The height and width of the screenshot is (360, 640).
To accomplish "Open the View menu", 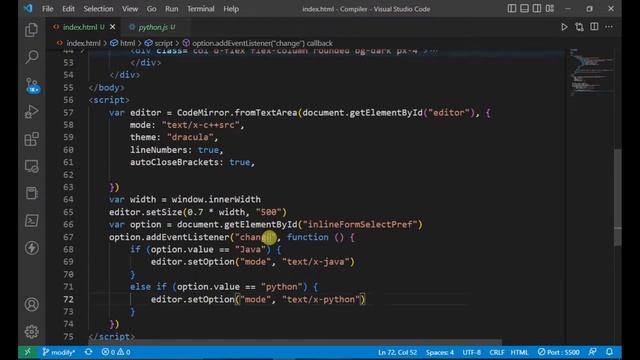I will point(130,9).
